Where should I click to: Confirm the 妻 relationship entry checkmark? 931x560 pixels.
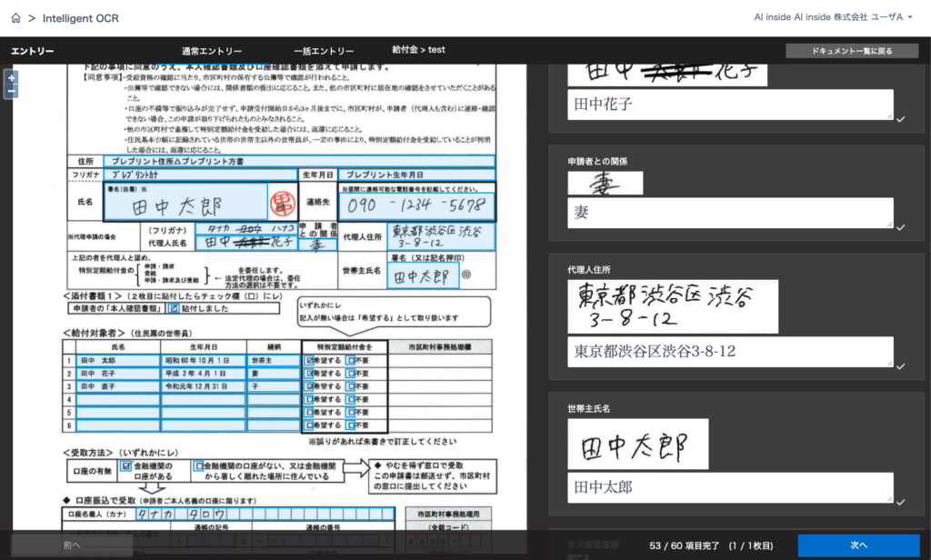(901, 227)
